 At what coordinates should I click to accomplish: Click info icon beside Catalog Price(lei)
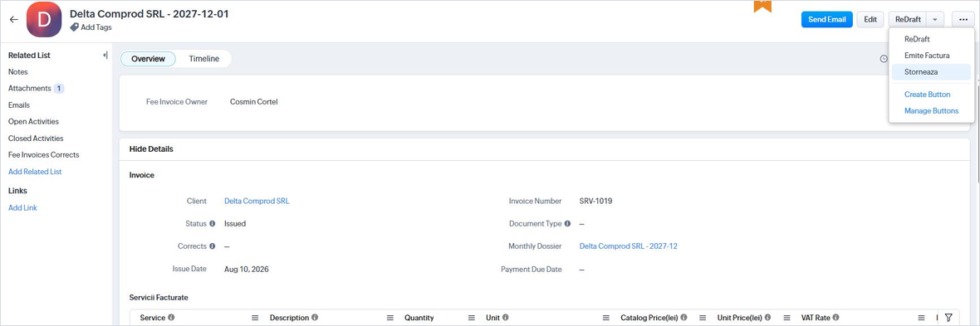[684, 317]
